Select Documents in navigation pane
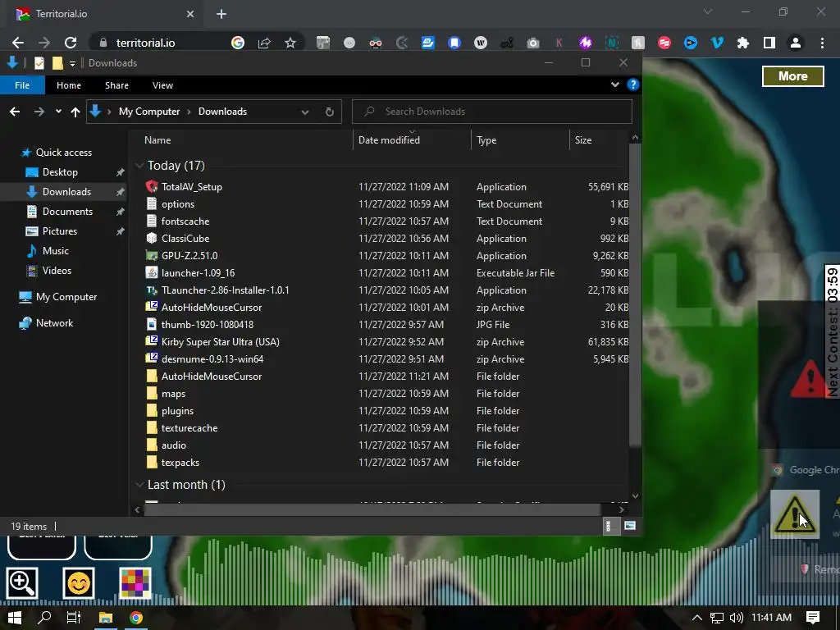This screenshot has width=840, height=630. click(67, 212)
